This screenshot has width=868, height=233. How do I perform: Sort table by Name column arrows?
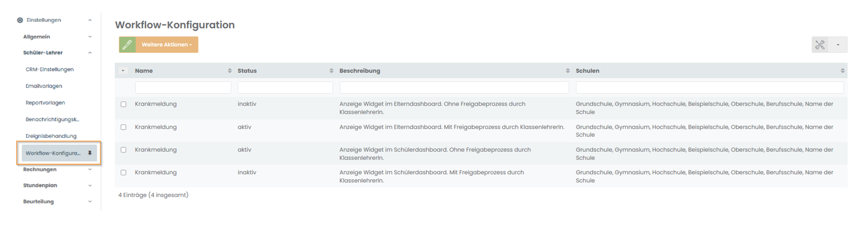click(230, 71)
